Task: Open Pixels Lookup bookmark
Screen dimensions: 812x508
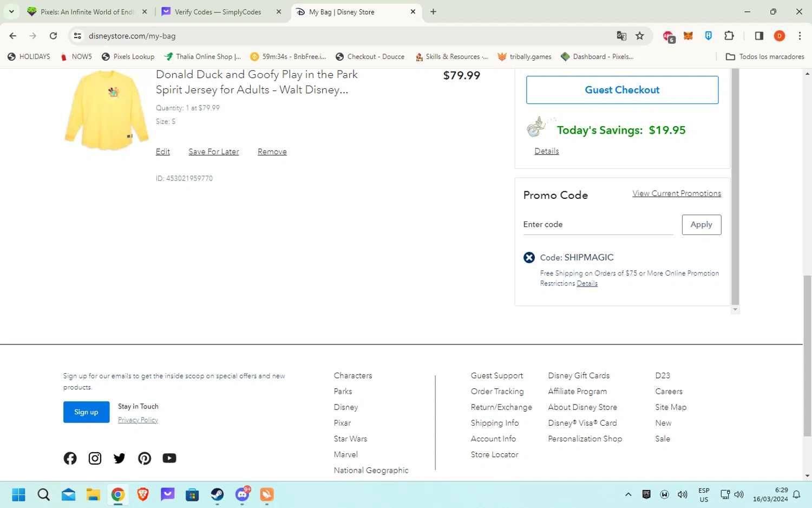Action: pos(128,56)
